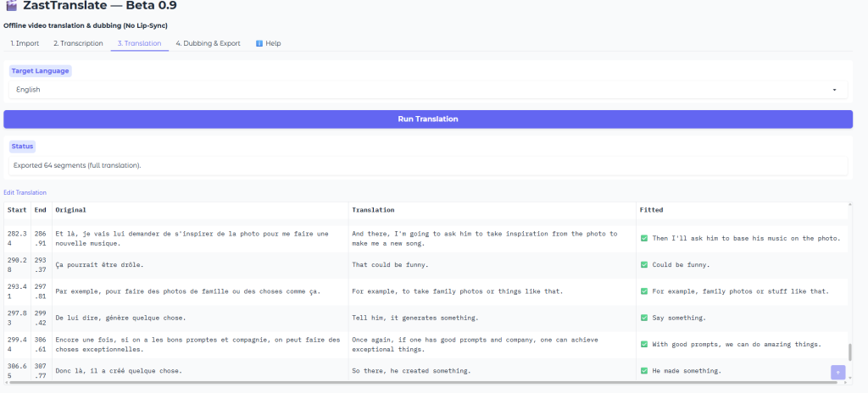Go to 4. Dubbing & Export tab
868x393 pixels.
pyautogui.click(x=208, y=43)
